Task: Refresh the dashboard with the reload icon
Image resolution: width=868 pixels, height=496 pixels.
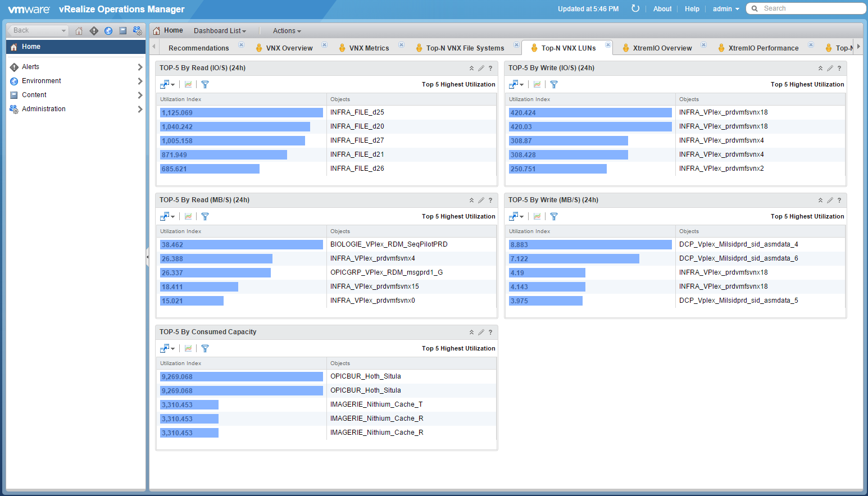Action: [x=635, y=8]
